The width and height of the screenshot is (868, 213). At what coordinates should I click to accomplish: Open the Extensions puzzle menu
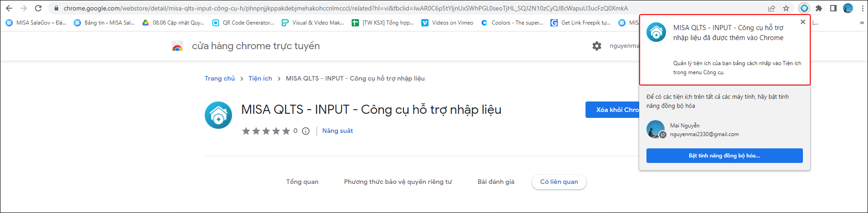(x=819, y=8)
